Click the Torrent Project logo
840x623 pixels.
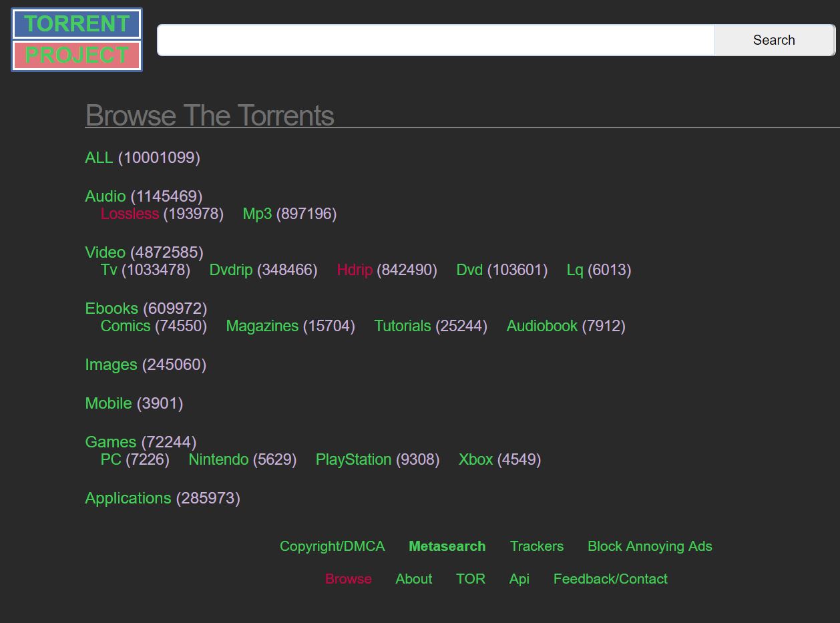coord(75,39)
